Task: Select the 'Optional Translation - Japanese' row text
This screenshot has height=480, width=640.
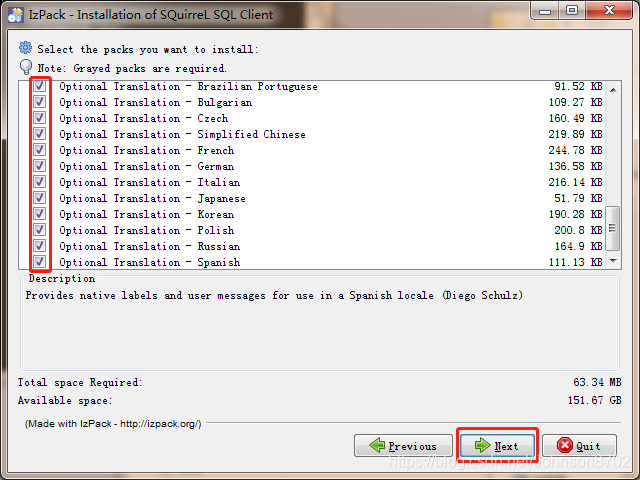Action: point(152,198)
